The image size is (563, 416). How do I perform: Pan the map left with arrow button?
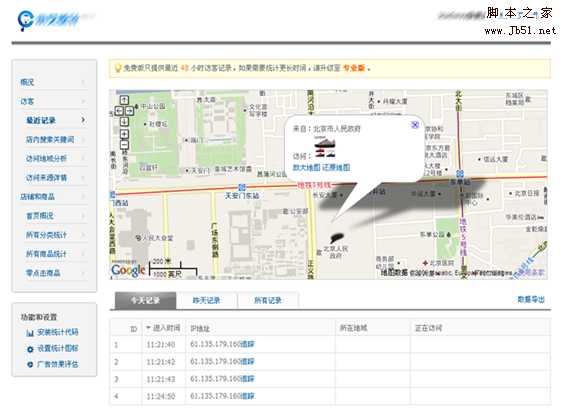[119, 111]
